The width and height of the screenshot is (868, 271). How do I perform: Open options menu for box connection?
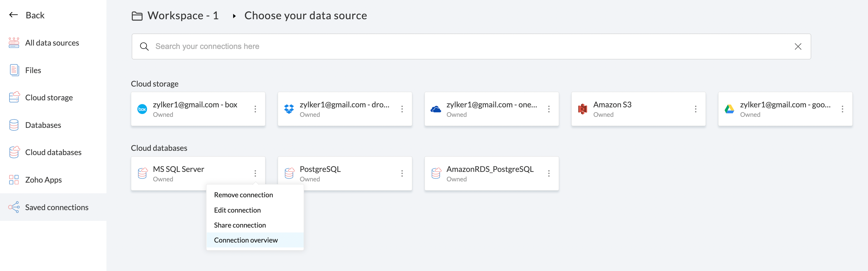click(x=255, y=109)
